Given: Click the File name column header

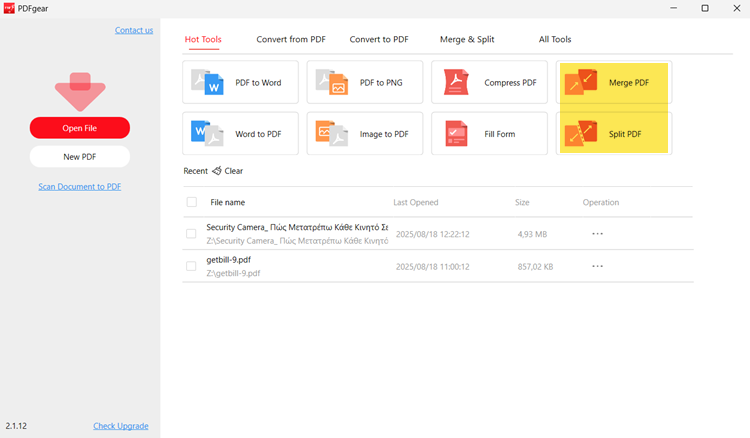Looking at the screenshot, I should pos(228,202).
